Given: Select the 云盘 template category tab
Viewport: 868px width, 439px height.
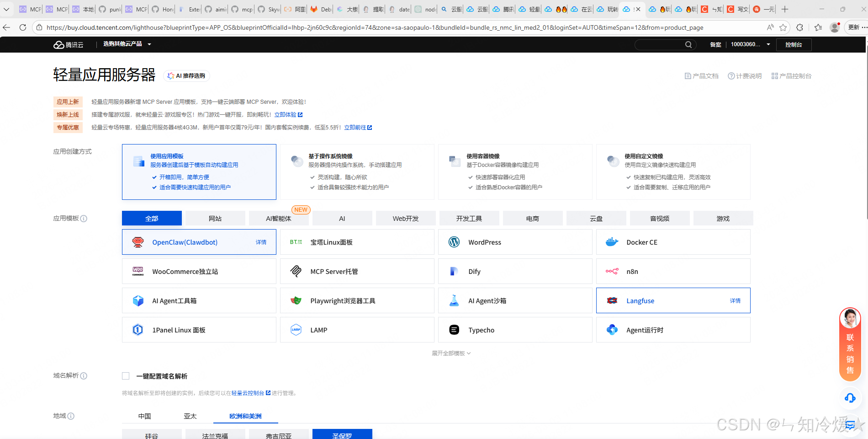Looking at the screenshot, I should tap(596, 218).
